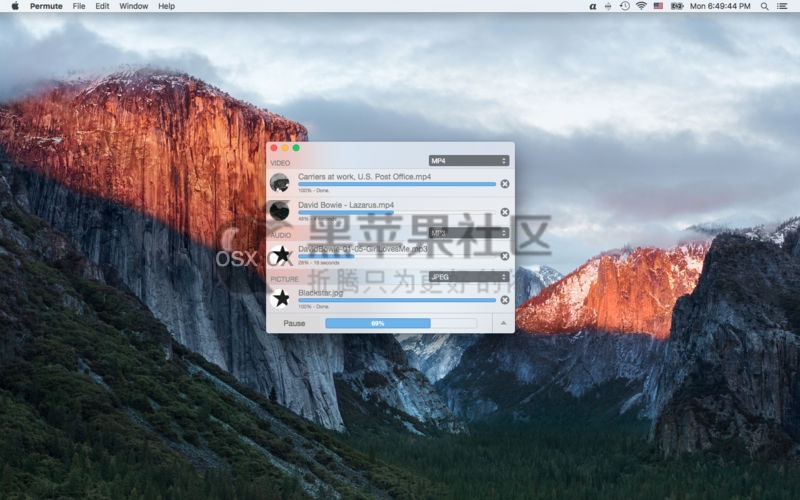Select the Carriers at work, U.S. Post Office.mp4 name
This screenshot has width=800, height=500.
coord(364,177)
